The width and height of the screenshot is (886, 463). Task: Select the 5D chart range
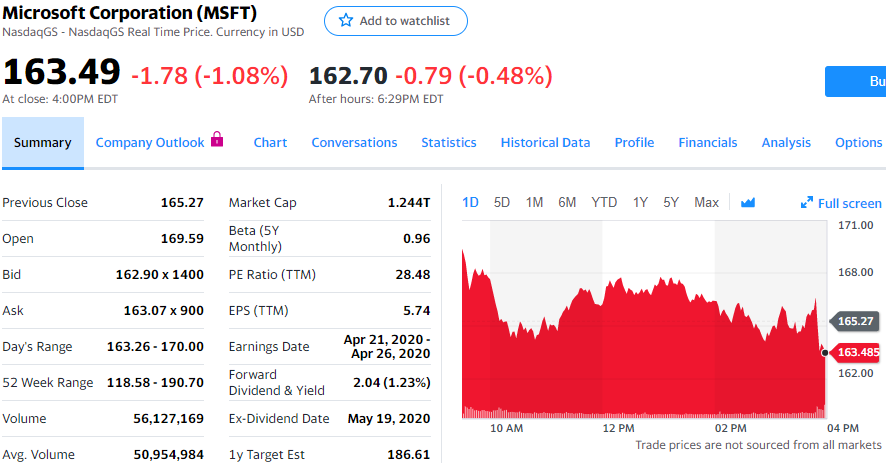click(x=502, y=202)
